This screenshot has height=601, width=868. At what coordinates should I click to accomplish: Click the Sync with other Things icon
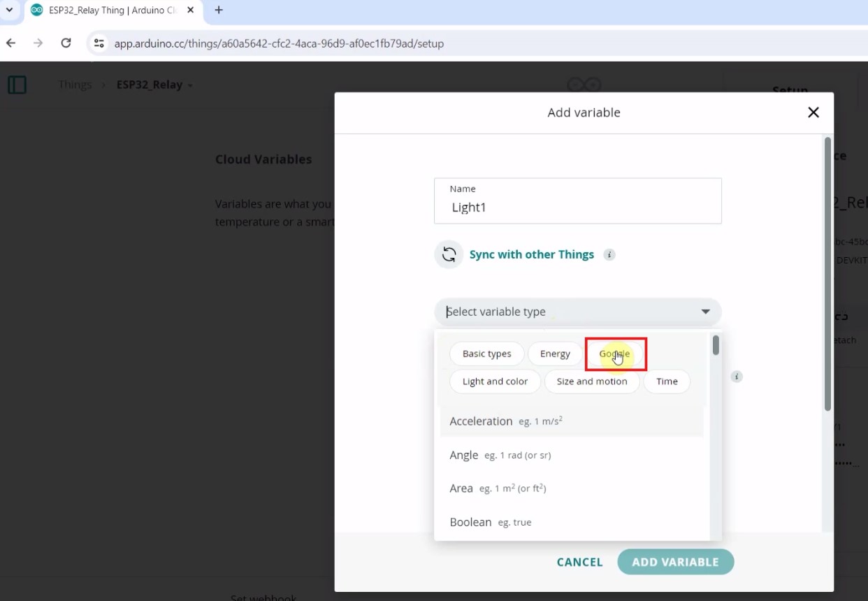(449, 254)
